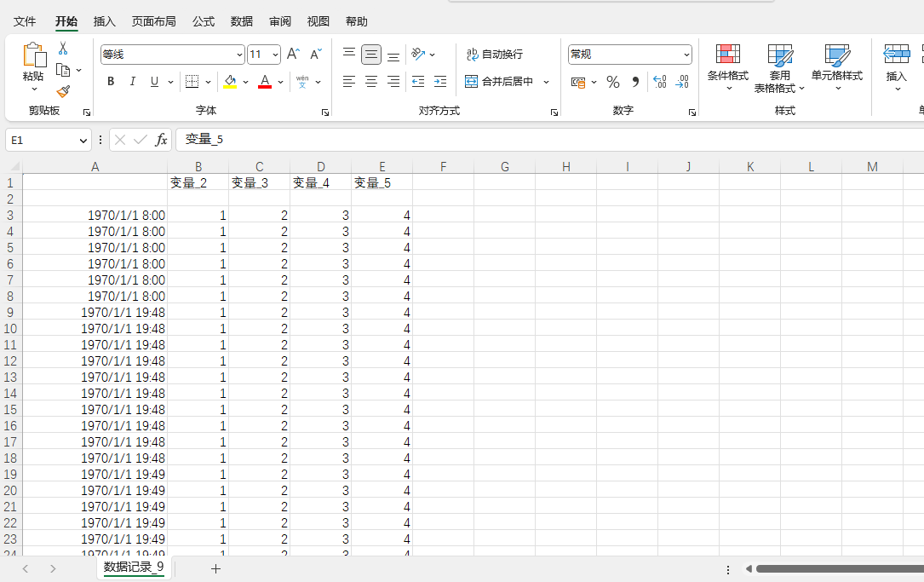924x582 pixels.
Task: Switch to the 审阅 ribbon tab
Action: (x=280, y=21)
